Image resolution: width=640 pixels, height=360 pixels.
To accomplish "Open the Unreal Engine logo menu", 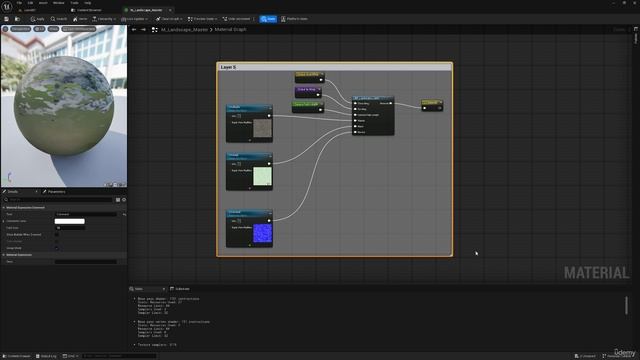I will point(7,6).
